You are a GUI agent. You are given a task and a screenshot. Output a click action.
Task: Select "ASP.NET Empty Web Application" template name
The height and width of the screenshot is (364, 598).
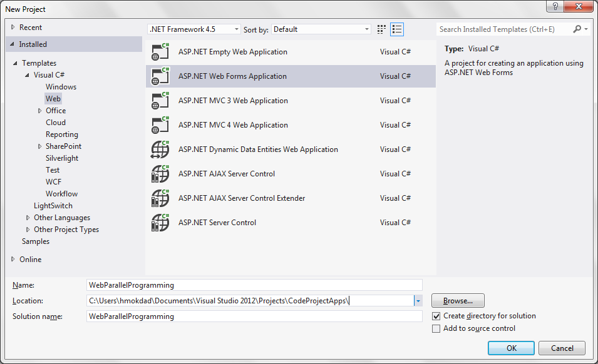[233, 52]
